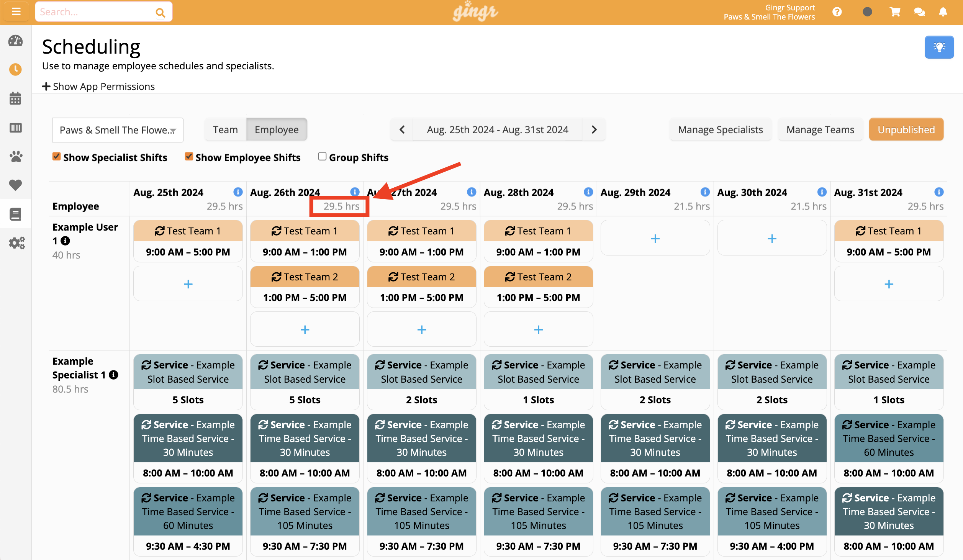The height and width of the screenshot is (560, 963).
Task: Add second shift for Example User 1 Aug. 31st
Action: pyautogui.click(x=889, y=283)
